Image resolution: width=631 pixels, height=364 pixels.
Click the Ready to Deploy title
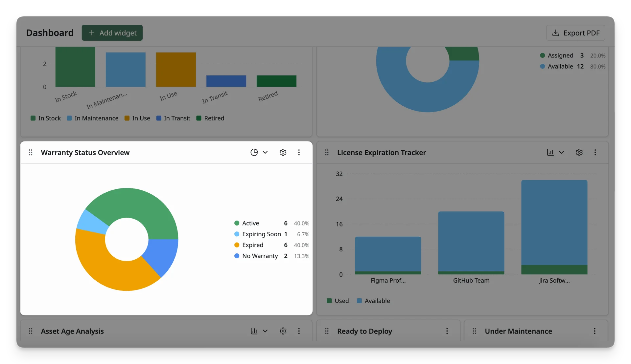(x=364, y=331)
